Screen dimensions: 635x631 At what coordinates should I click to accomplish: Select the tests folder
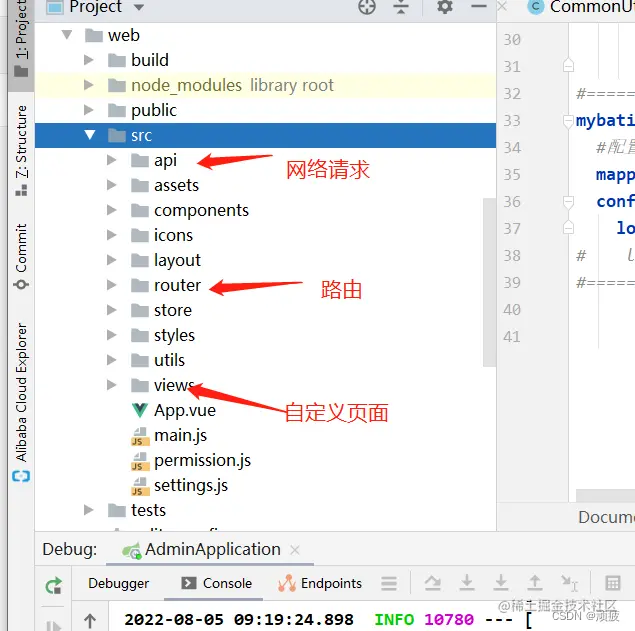148,510
